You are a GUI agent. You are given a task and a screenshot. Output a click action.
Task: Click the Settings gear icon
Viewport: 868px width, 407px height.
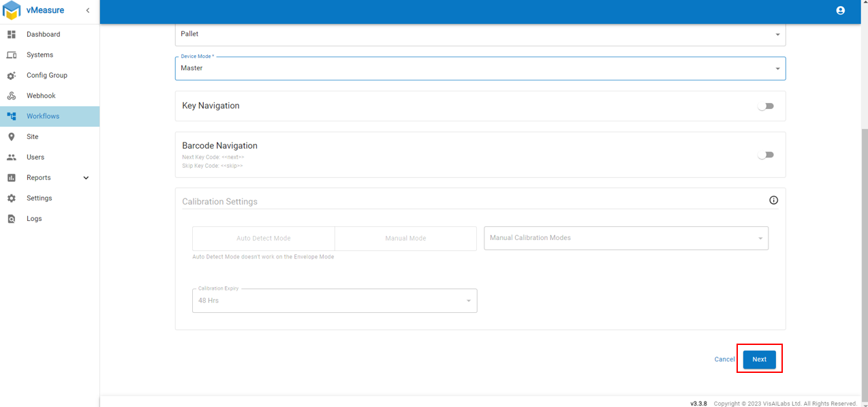click(12, 198)
